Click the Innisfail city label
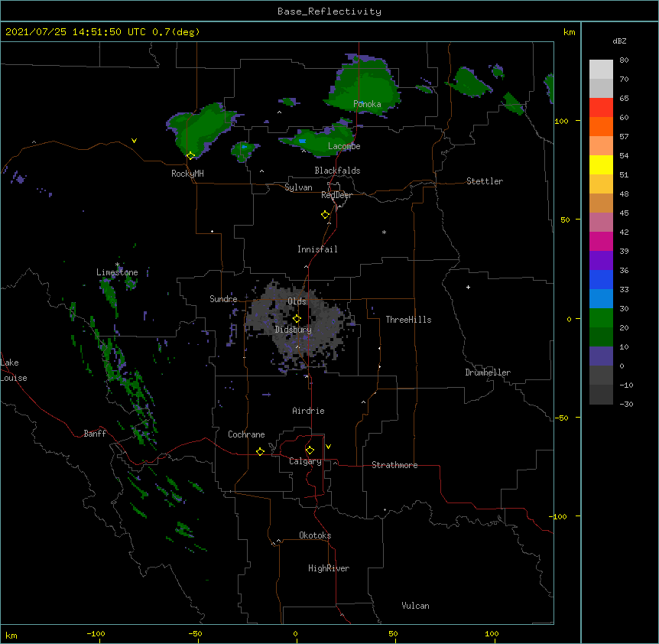 point(317,249)
